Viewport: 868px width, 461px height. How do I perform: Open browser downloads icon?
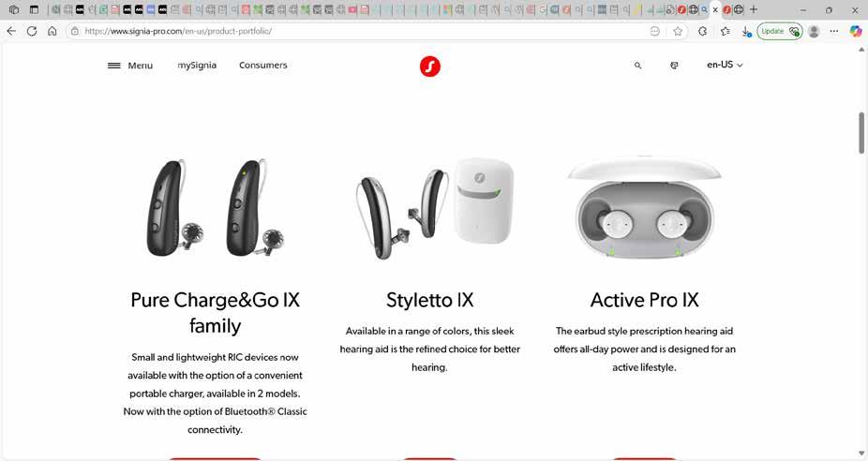point(746,32)
